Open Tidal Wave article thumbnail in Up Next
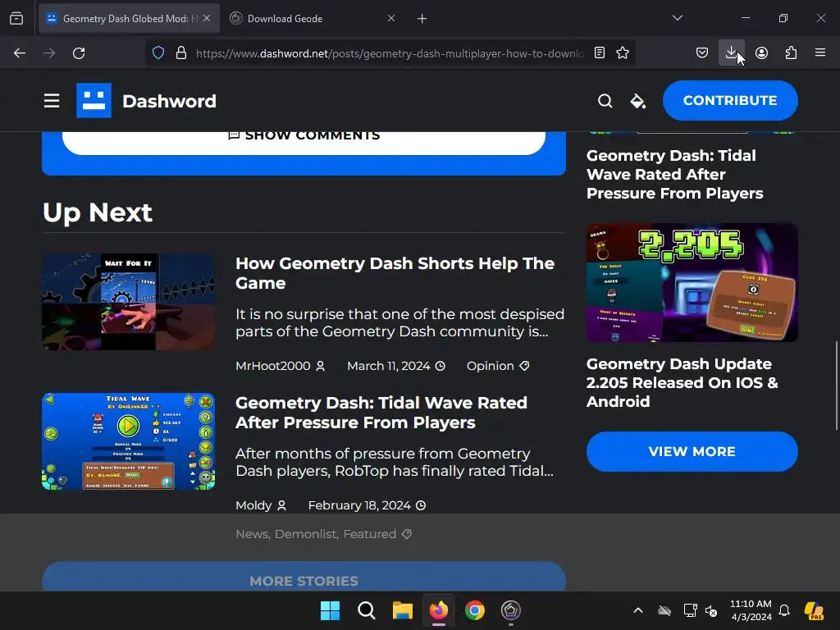Viewport: 840px width, 630px height. [x=129, y=441]
